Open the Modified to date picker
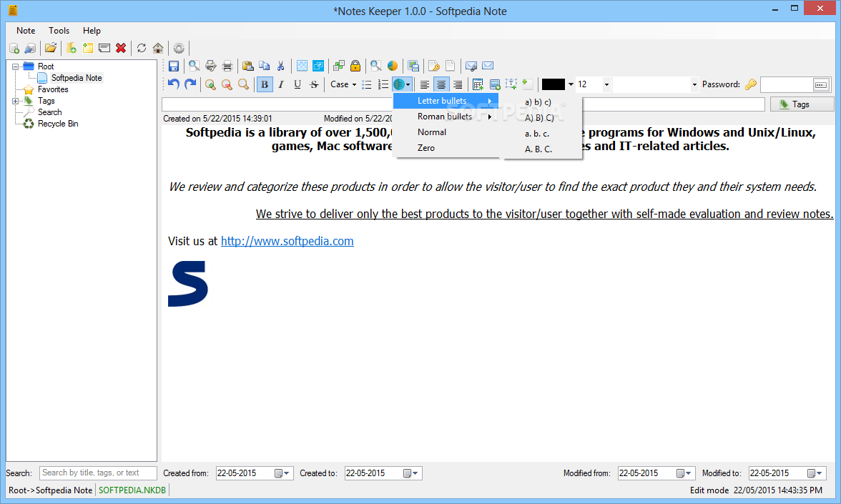The height and width of the screenshot is (504, 841). (x=815, y=473)
